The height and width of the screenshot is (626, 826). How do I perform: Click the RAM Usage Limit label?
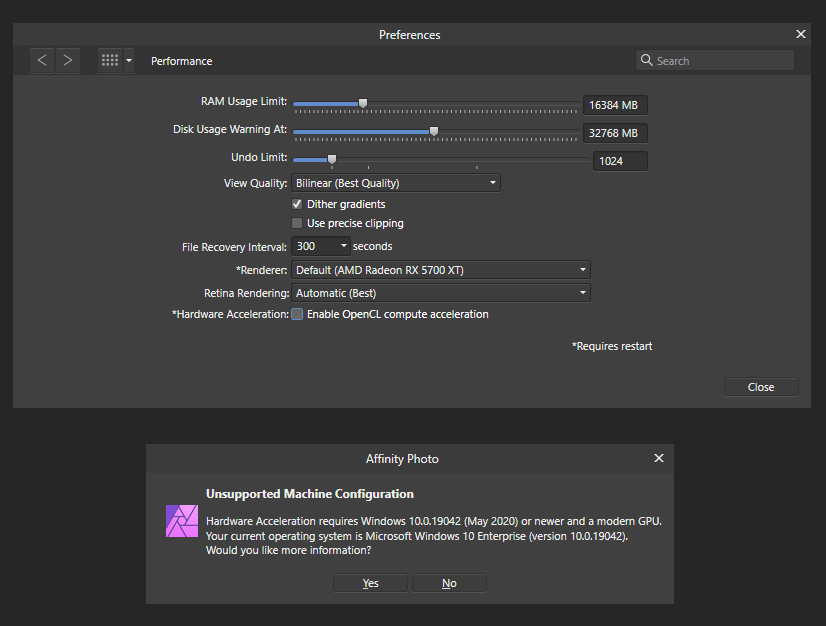pos(244,101)
